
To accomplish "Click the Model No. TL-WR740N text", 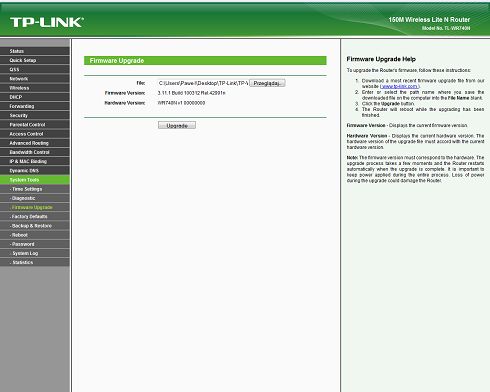I will tap(446, 28).
